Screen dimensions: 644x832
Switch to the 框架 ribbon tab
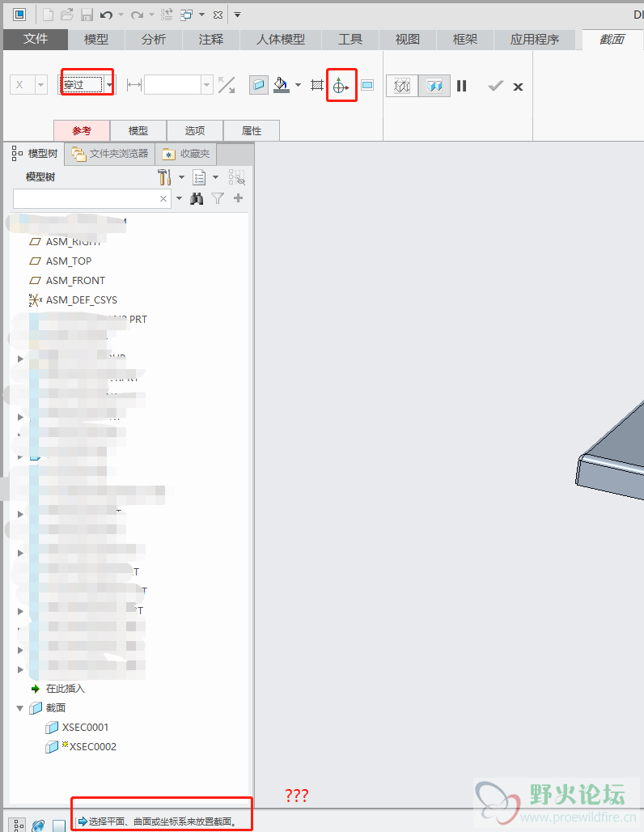pos(464,40)
